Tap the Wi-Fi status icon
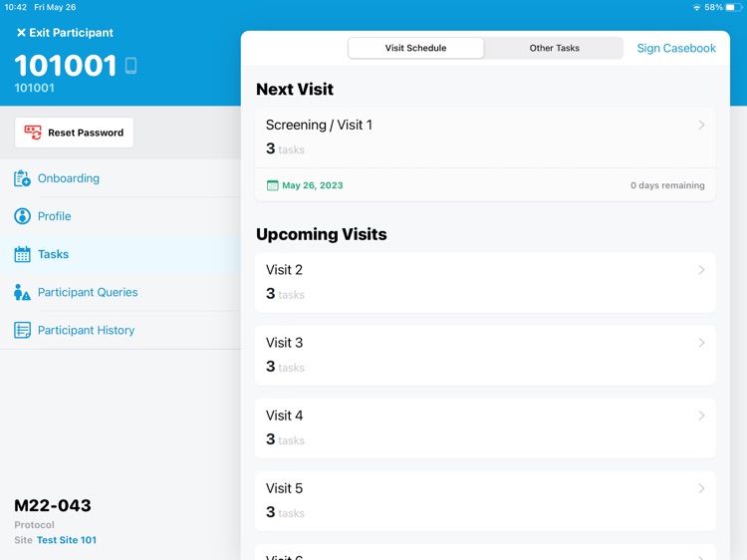 click(696, 7)
